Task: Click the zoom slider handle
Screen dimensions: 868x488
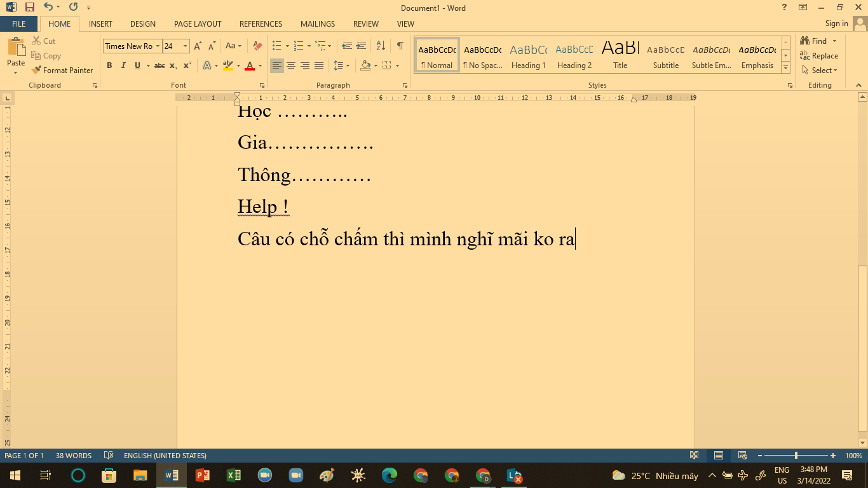Action: pos(796,456)
